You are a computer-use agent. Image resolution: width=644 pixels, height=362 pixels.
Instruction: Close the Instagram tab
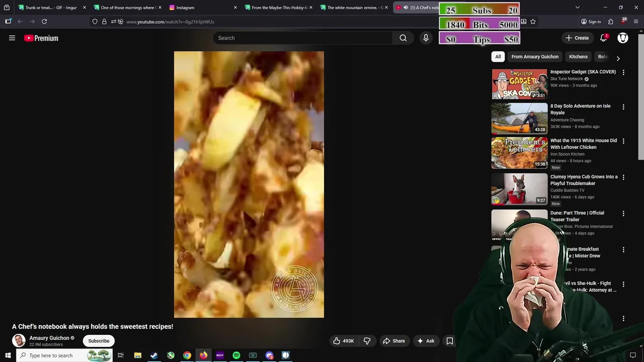point(235,8)
